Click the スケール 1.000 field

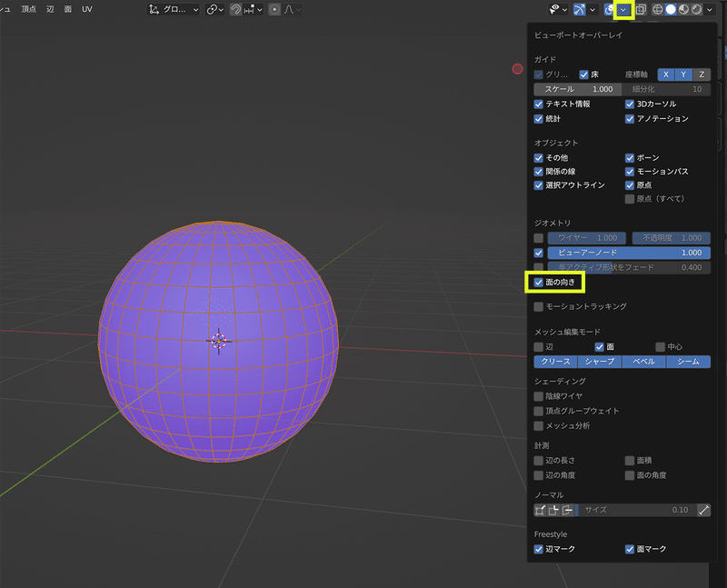point(578,89)
